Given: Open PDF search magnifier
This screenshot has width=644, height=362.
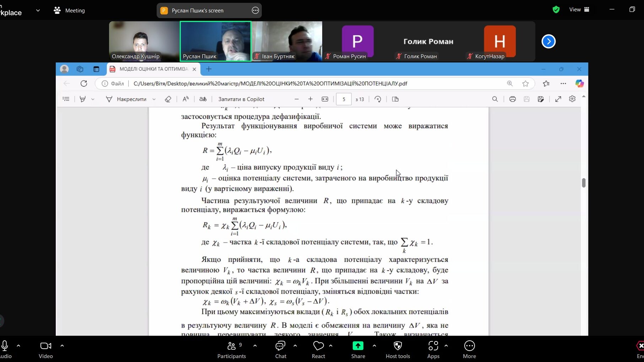Looking at the screenshot, I should (495, 99).
